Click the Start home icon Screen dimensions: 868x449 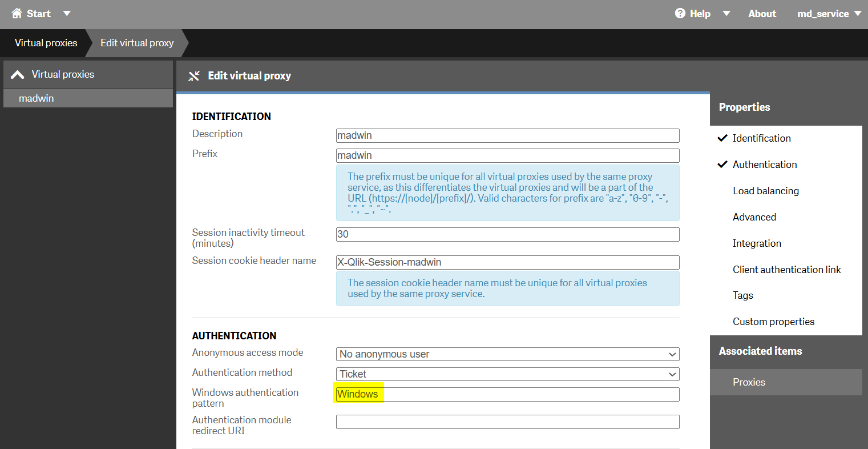coord(17,13)
